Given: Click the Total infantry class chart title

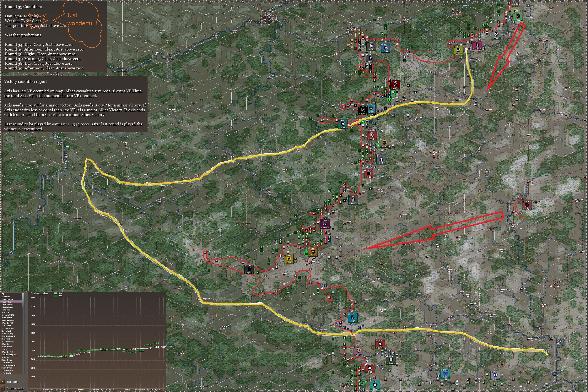Looking at the screenshot, I should [39, 293].
